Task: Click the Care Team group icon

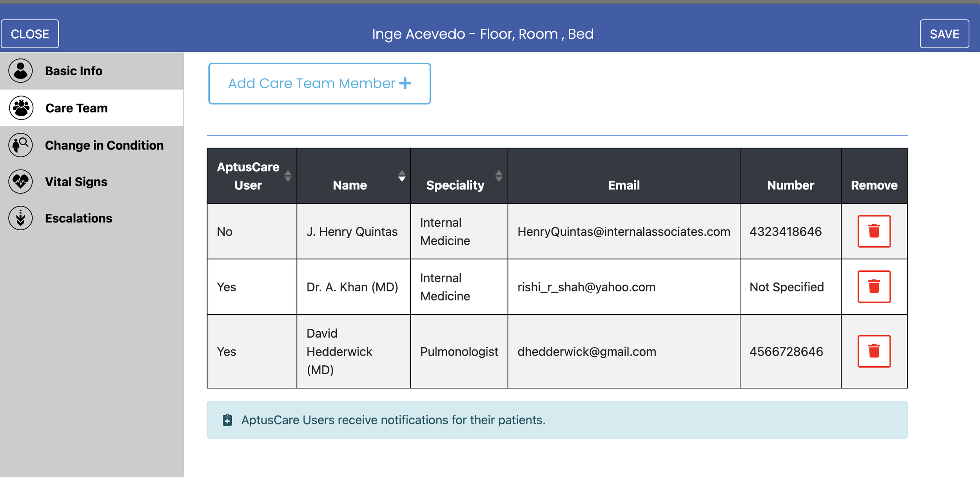Action: [20, 108]
